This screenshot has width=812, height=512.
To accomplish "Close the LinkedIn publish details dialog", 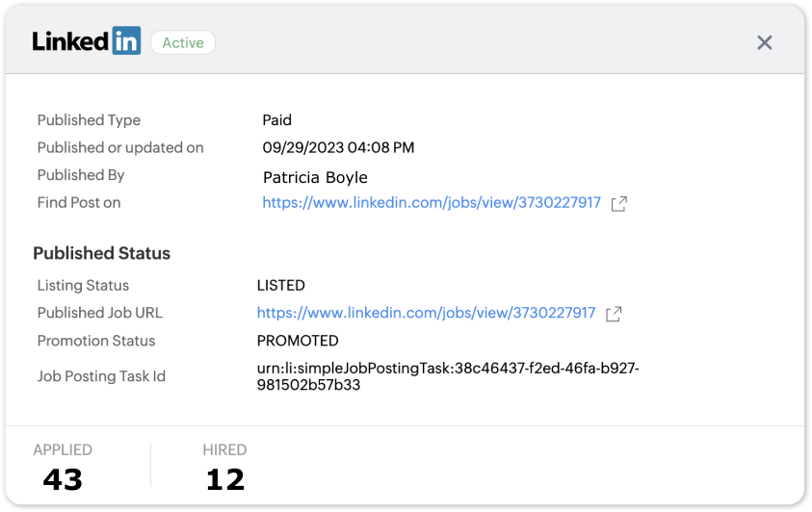I will tap(765, 42).
